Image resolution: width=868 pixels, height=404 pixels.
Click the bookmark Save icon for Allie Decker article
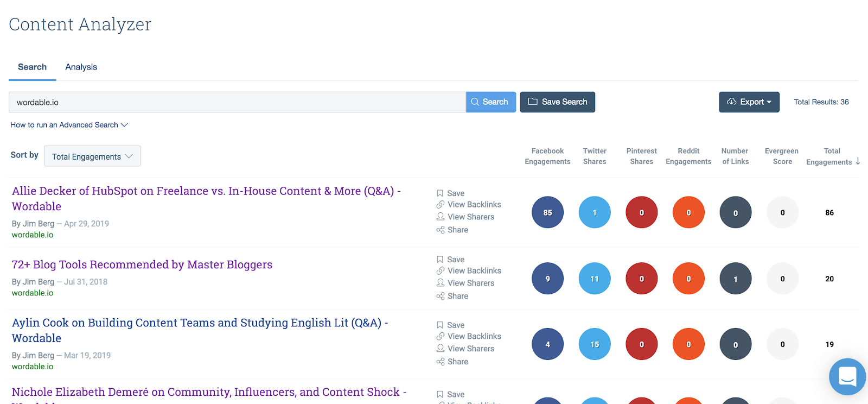[440, 193]
